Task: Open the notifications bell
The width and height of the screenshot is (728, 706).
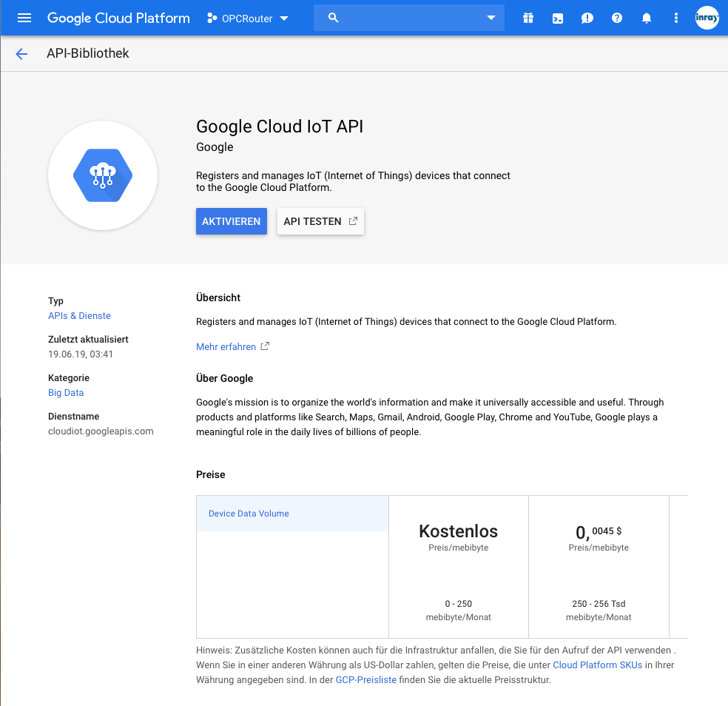Action: point(646,18)
